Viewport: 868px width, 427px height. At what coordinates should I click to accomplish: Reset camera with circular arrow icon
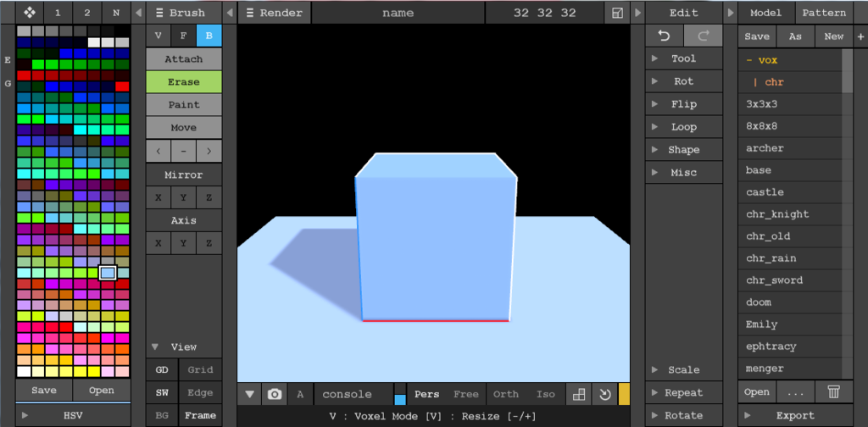[604, 394]
